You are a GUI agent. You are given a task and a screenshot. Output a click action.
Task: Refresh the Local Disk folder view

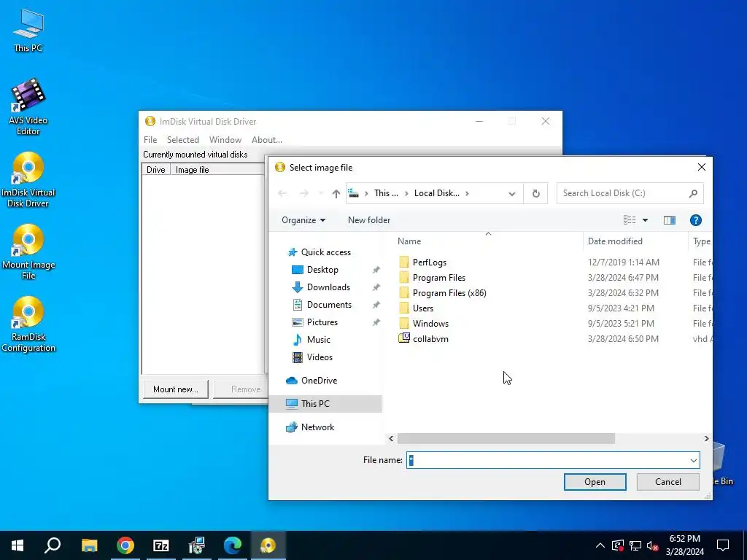(x=536, y=193)
